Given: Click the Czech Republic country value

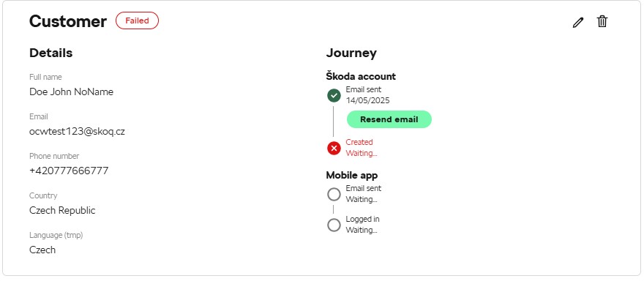Looking at the screenshot, I should 62,210.
